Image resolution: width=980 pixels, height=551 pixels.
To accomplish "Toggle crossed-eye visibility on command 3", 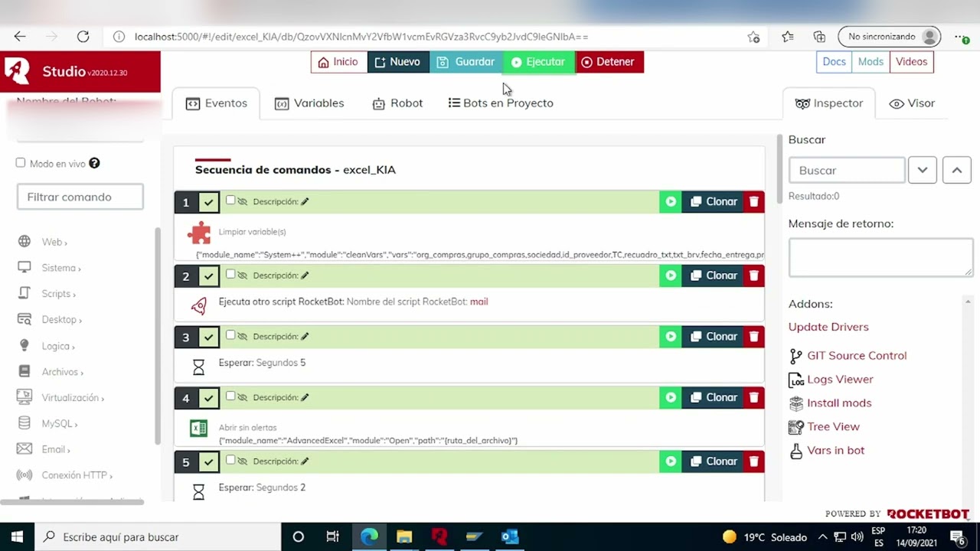I will pyautogui.click(x=243, y=337).
